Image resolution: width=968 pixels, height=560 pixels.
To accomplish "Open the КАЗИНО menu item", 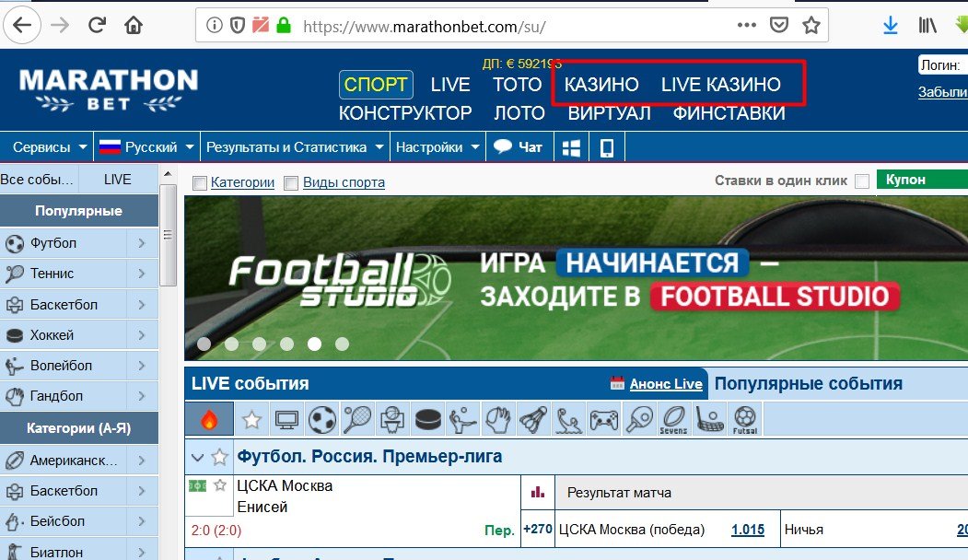I will (601, 85).
